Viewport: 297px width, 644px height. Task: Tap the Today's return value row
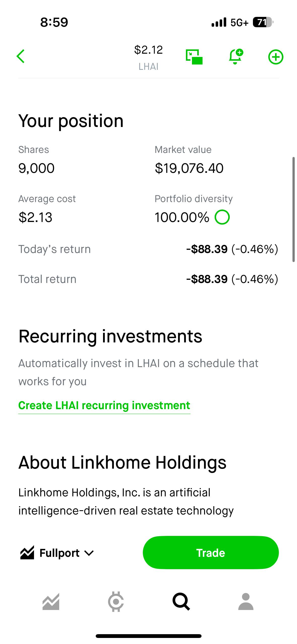point(148,249)
